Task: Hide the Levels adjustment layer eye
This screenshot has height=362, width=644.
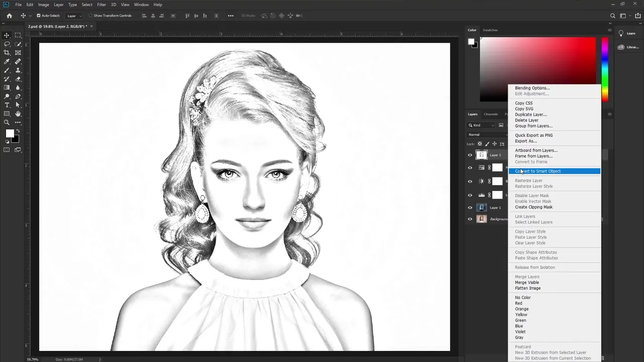Action: 470,195
